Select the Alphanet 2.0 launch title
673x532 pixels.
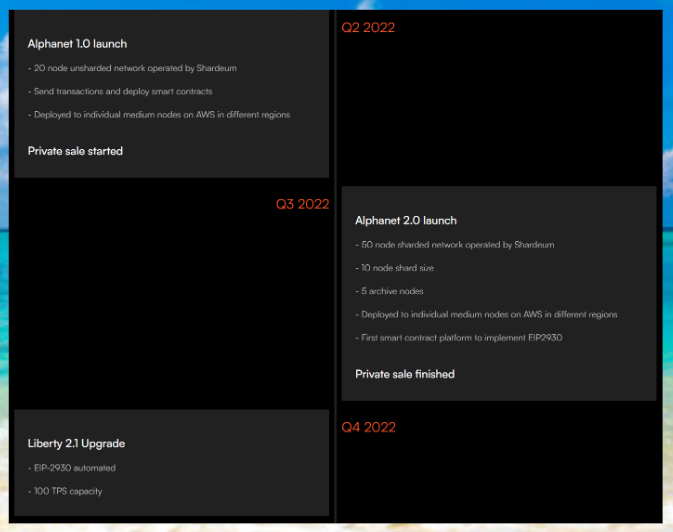(406, 221)
